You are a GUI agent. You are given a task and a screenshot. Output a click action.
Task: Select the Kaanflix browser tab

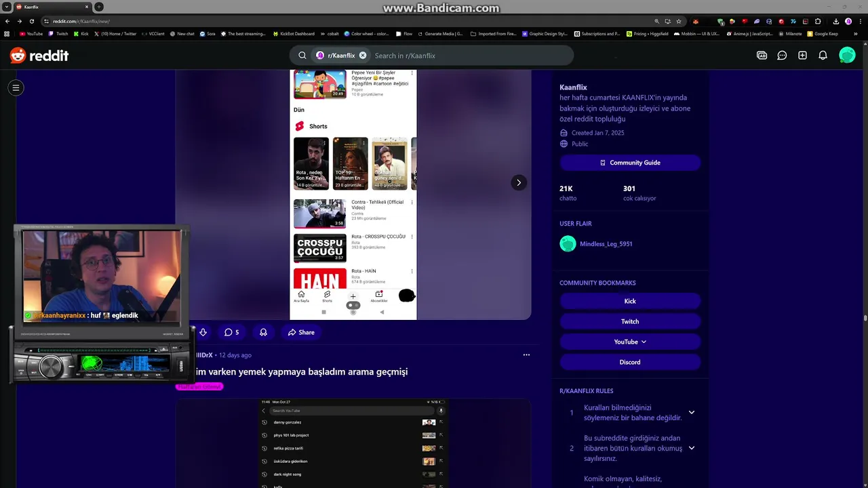[x=52, y=7]
